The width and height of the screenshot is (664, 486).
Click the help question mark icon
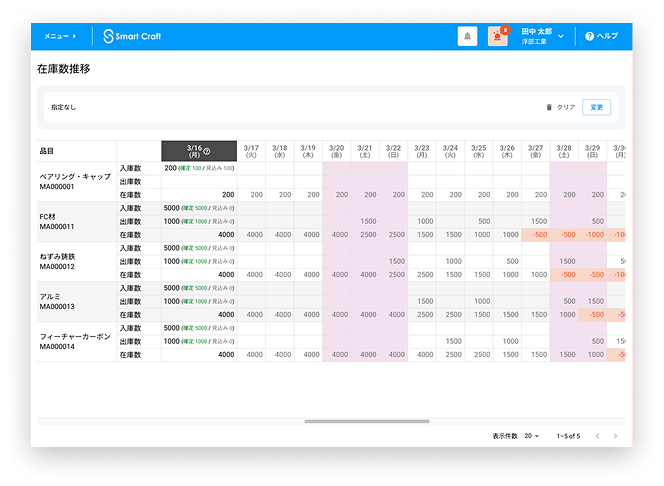(x=589, y=36)
